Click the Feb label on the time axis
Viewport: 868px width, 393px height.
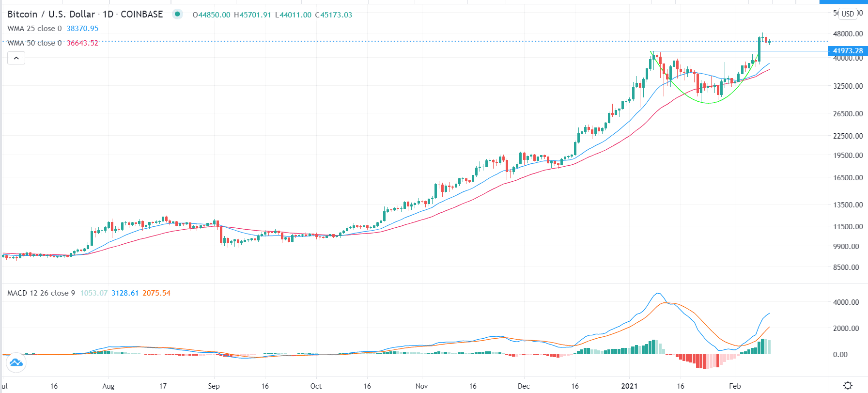pyautogui.click(x=734, y=386)
